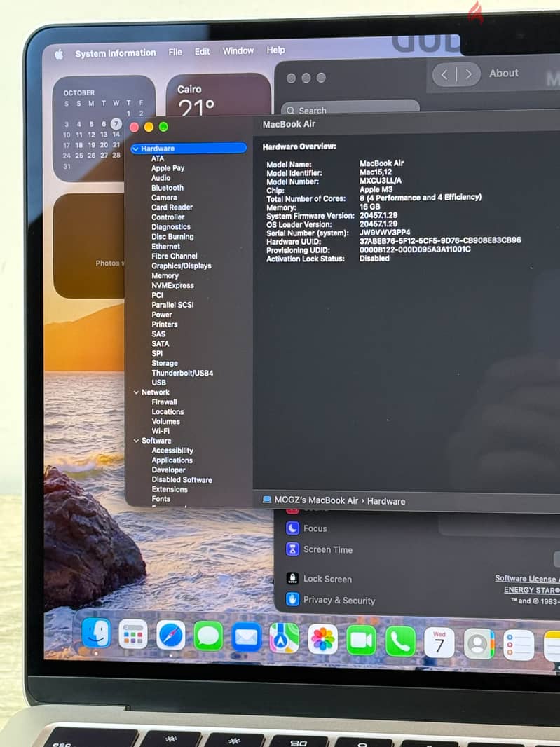Open Contacts app in Dock
The width and height of the screenshot is (560, 747).
(x=479, y=643)
